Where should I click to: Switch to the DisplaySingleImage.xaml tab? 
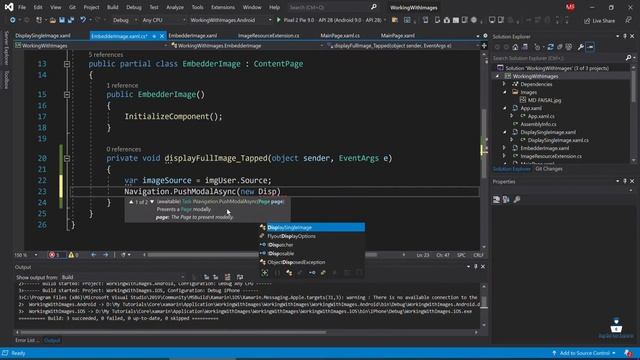(43, 36)
